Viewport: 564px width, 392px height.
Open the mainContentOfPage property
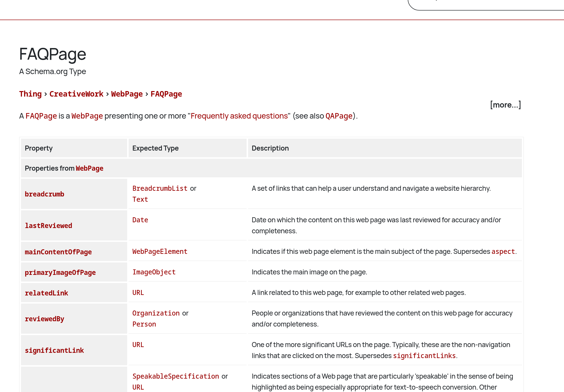tap(58, 252)
